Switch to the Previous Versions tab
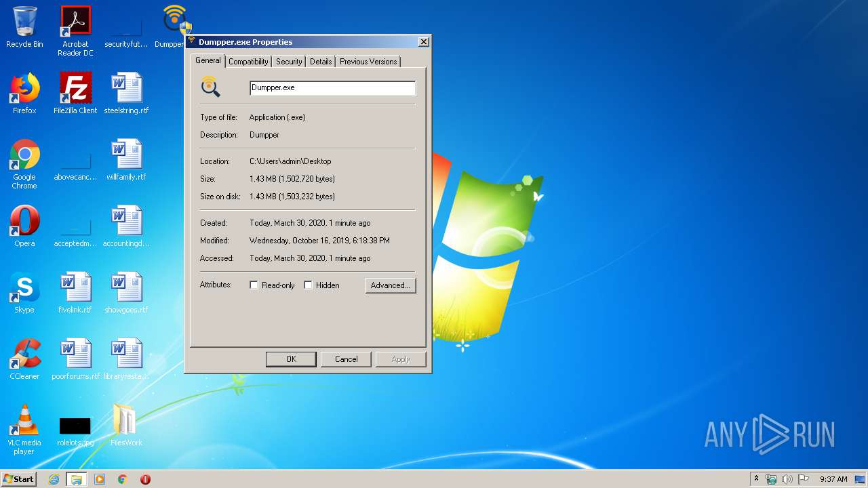 click(368, 62)
